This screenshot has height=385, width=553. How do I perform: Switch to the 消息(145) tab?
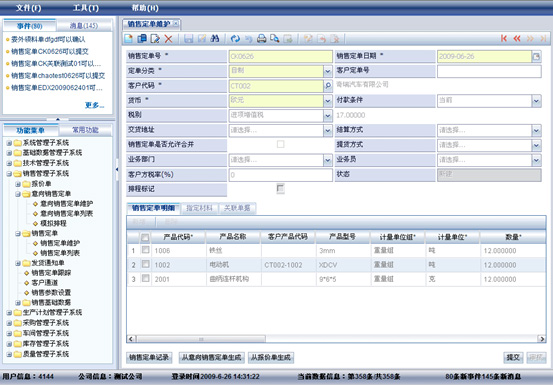[x=84, y=25]
